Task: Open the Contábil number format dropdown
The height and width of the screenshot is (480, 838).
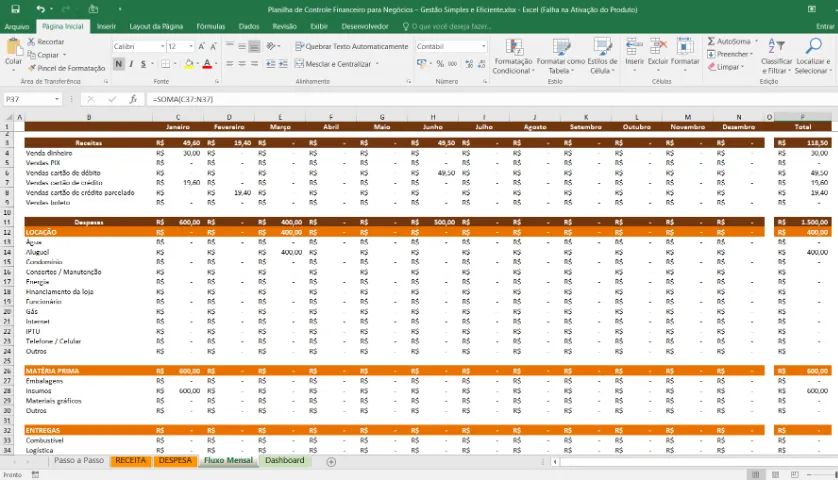Action: click(x=484, y=47)
